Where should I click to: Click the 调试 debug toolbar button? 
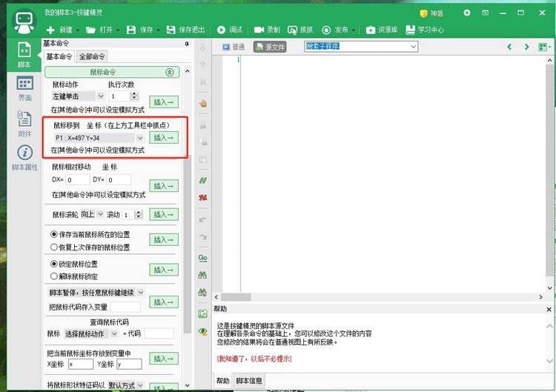pyautogui.click(x=230, y=30)
